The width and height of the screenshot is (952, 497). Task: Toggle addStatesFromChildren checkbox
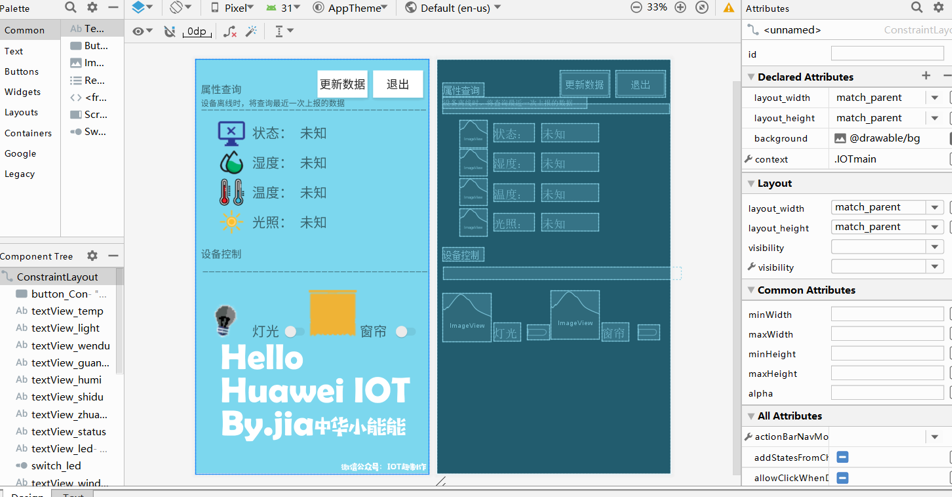point(842,457)
